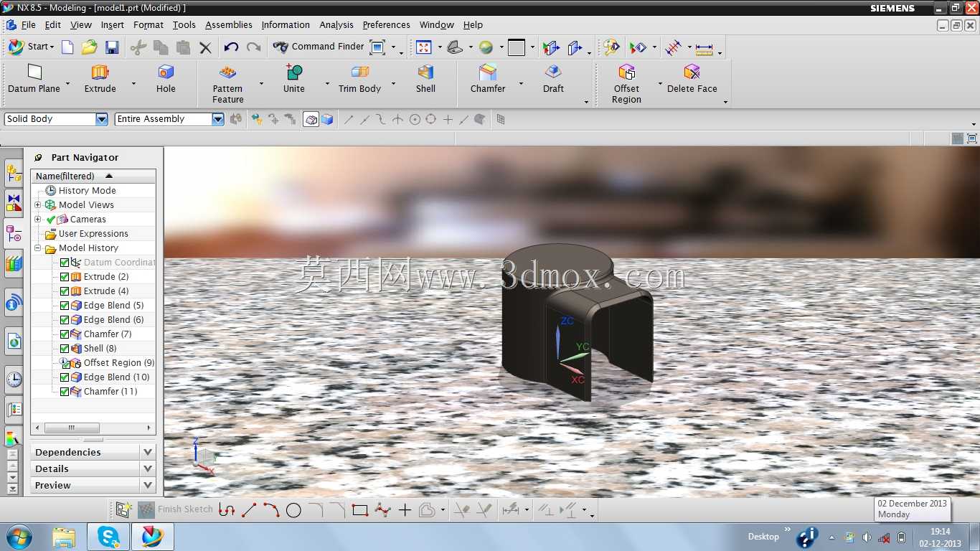Select the Extrude tool
980x551 pixels.
[100, 79]
